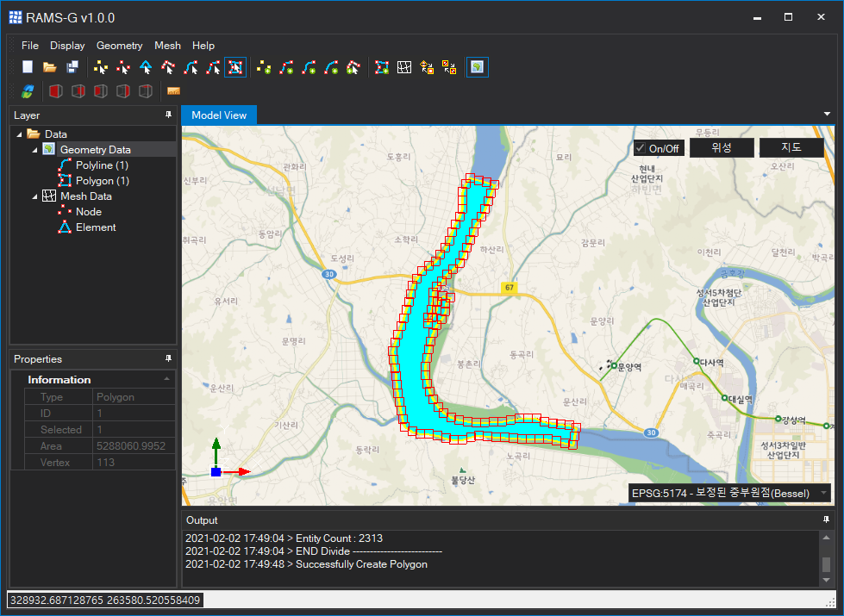The height and width of the screenshot is (616, 844).
Task: Click the polygon creation icon with green plus
Action: point(382,66)
